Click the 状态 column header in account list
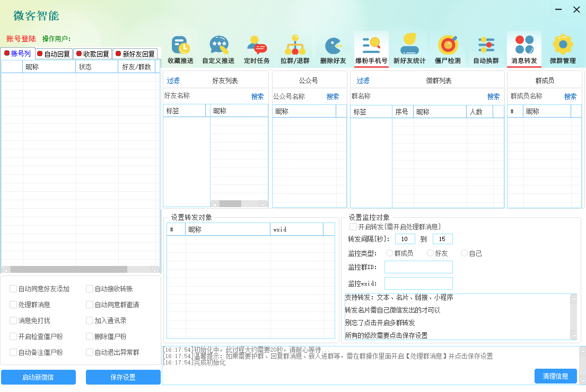This screenshot has width=586, height=392. coord(97,67)
